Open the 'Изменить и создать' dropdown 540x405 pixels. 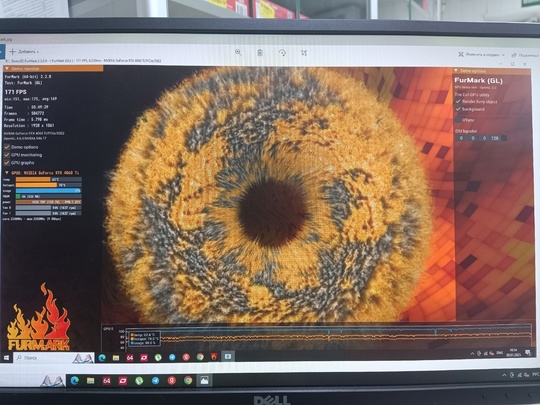(x=481, y=54)
